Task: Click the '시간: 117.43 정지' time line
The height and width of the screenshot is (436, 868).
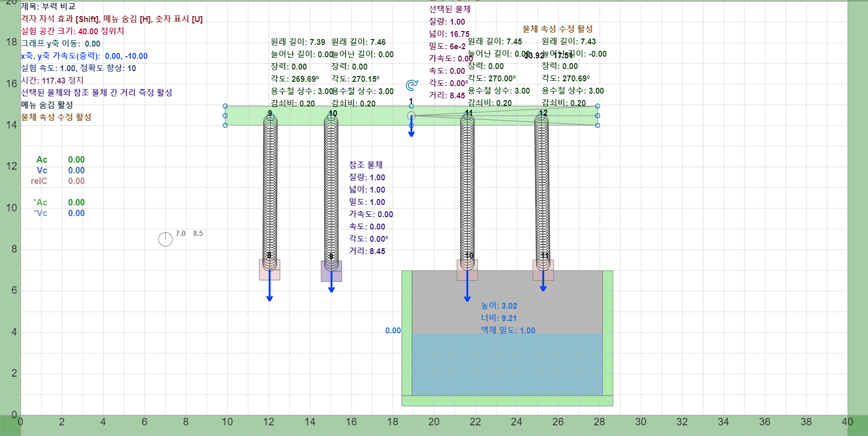Action: (x=52, y=80)
